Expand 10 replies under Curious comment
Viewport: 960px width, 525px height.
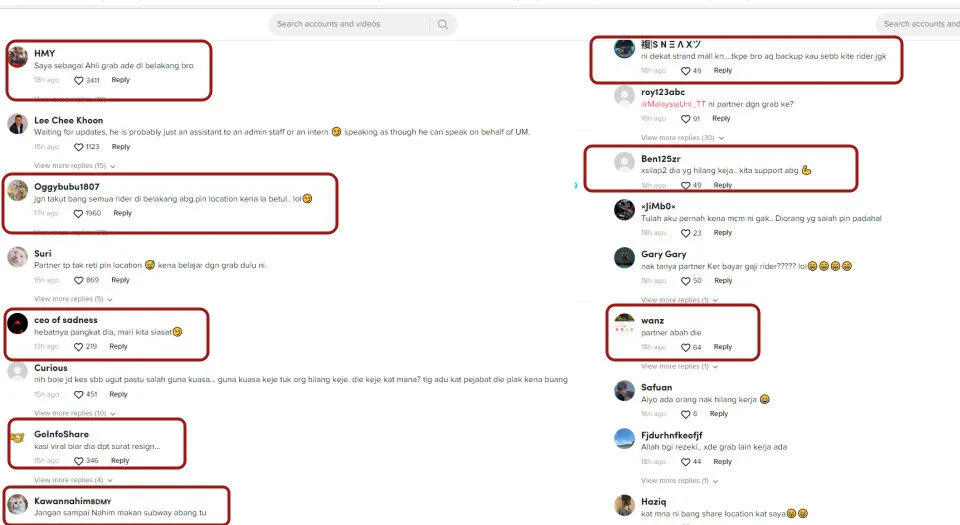(75, 414)
